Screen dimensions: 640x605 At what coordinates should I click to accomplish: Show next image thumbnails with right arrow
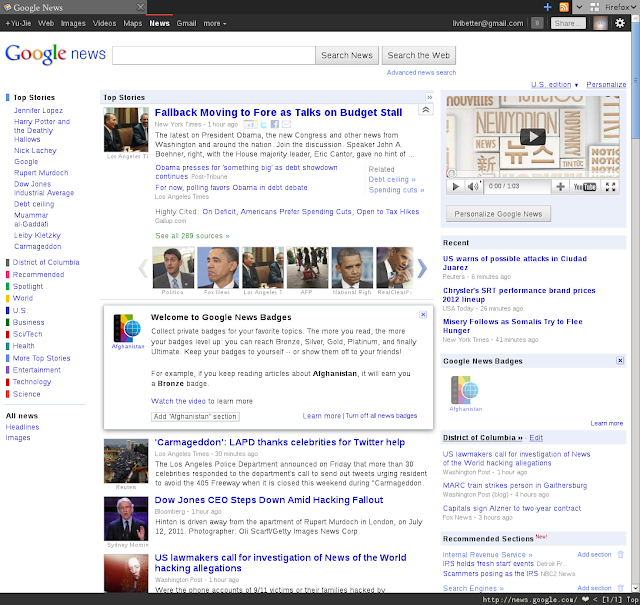tap(422, 268)
